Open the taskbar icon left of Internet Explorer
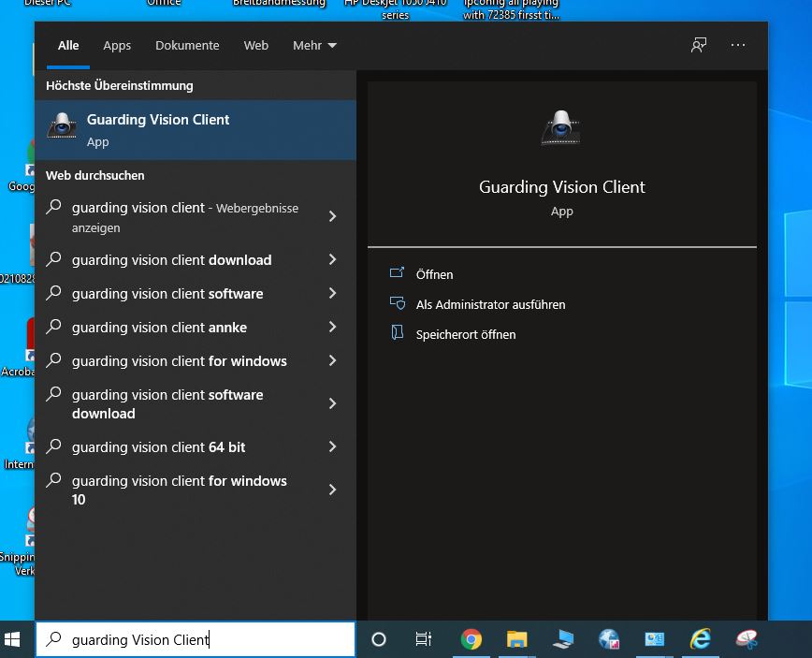812x658 pixels. point(654,639)
